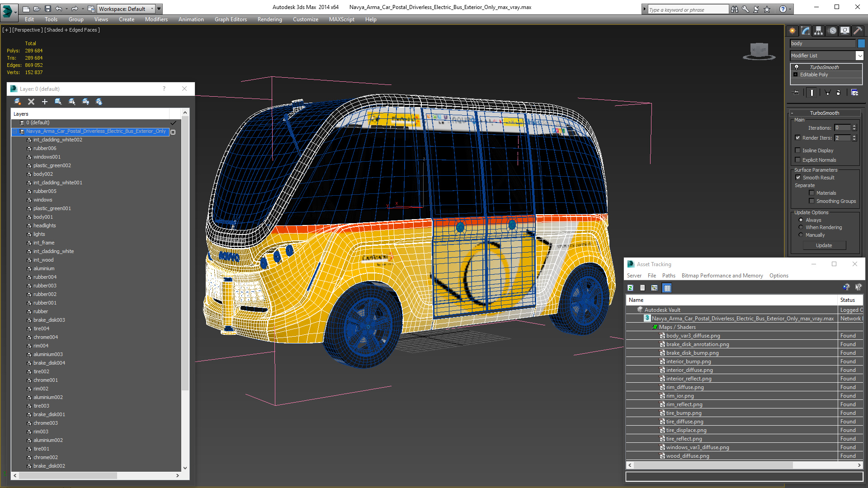This screenshot has height=488, width=868.
Task: Click the Save File floppy icon
Action: coord(48,9)
